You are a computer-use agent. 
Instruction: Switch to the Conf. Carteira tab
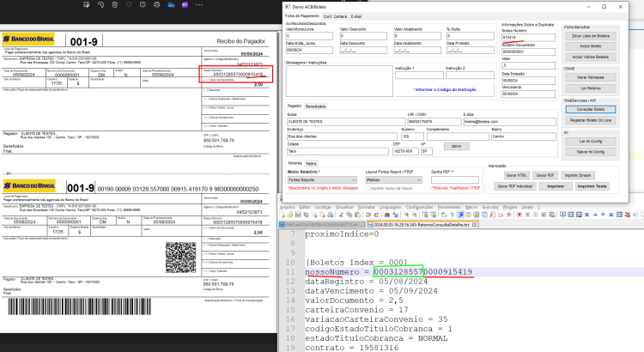335,16
